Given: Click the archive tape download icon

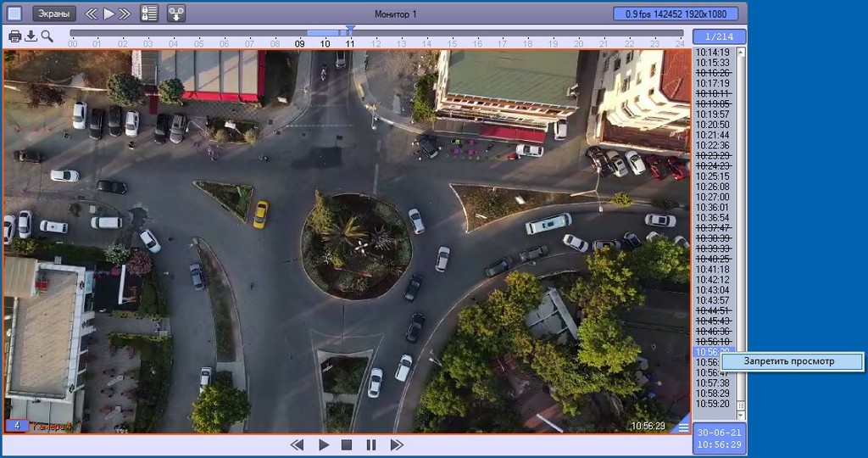Looking at the screenshot, I should pos(176,14).
